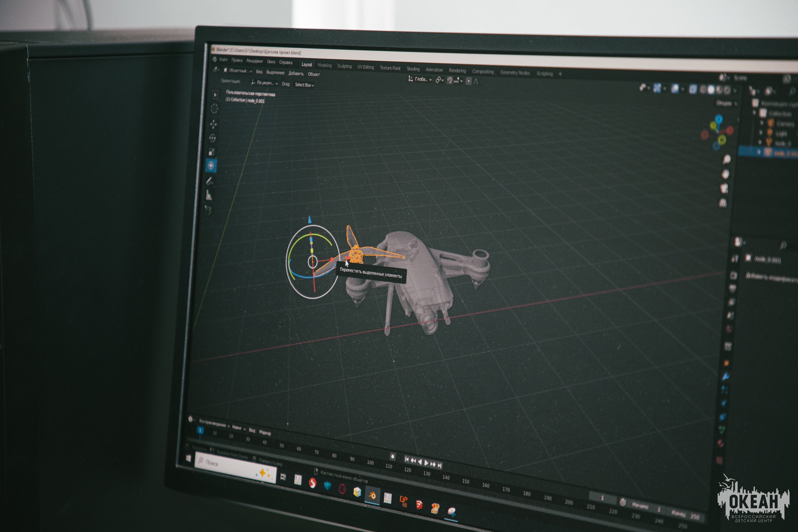Click frame 100 on the timeline ruler
Screen dimensions: 798x532
tap(370, 463)
